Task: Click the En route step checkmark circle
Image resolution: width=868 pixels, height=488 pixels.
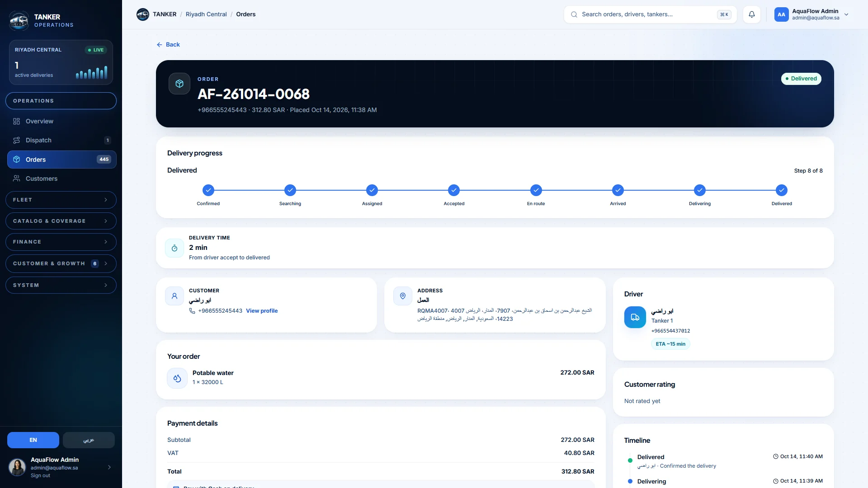Action: (536, 190)
